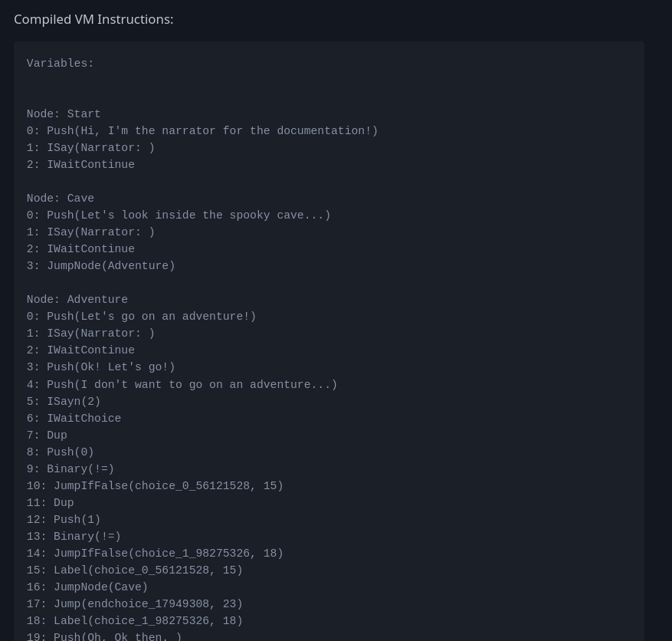
Task: Click the "Node: Adventure" line
Action: point(77,300)
